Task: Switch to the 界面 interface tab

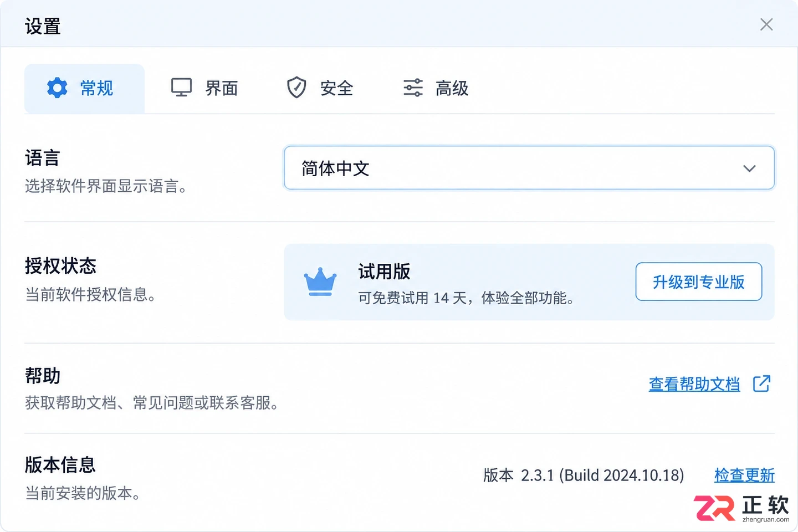Action: [x=204, y=88]
